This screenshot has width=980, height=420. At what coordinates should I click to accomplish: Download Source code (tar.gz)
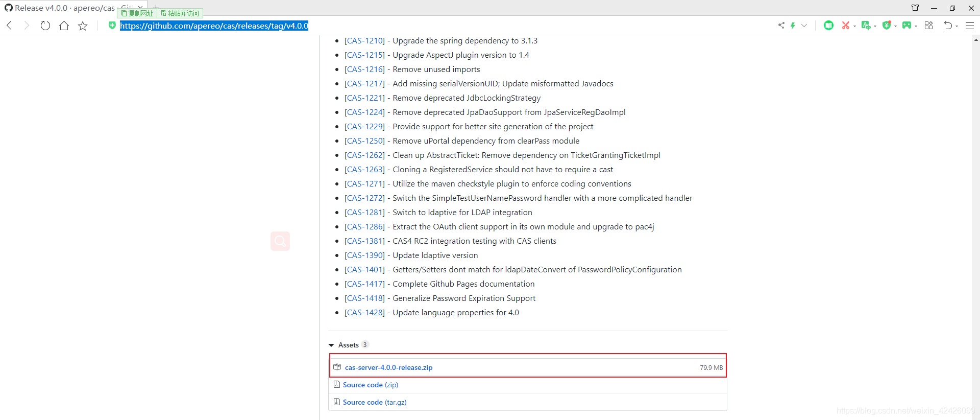point(375,402)
